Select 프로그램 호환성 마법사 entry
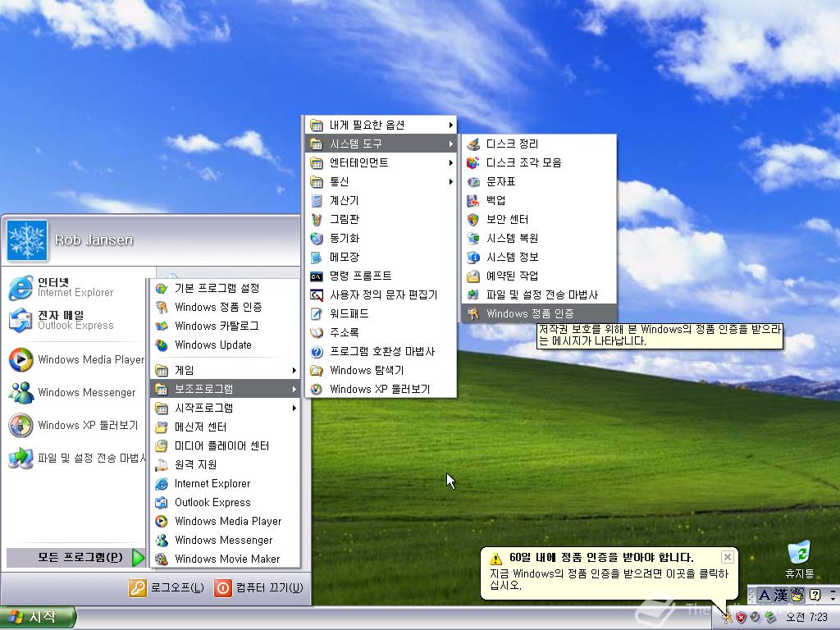 381,351
